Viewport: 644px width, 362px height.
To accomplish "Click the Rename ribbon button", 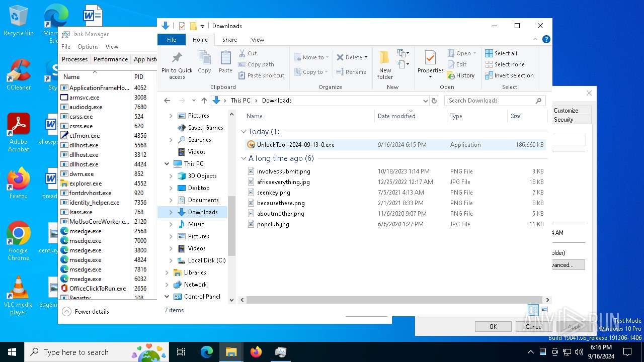I will (x=351, y=72).
